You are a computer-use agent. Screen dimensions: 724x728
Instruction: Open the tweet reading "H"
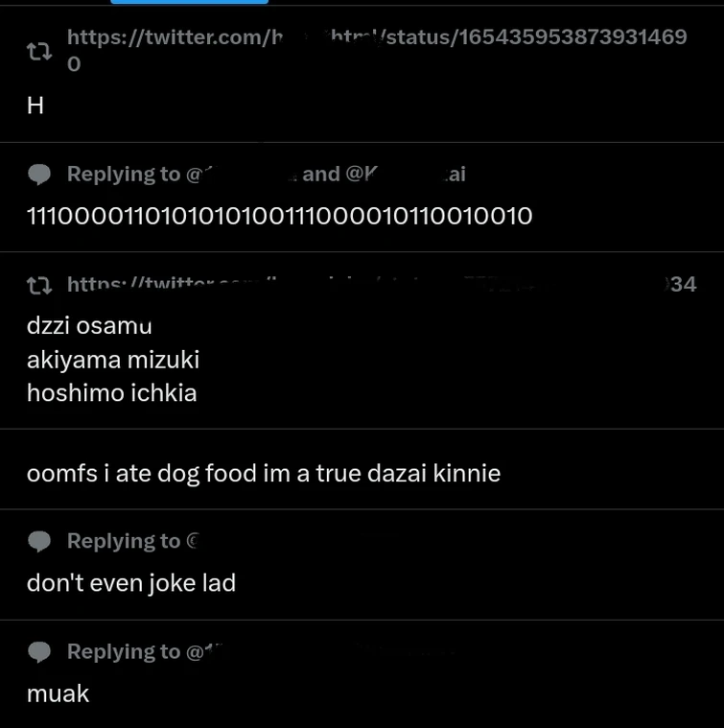pyautogui.click(x=35, y=106)
